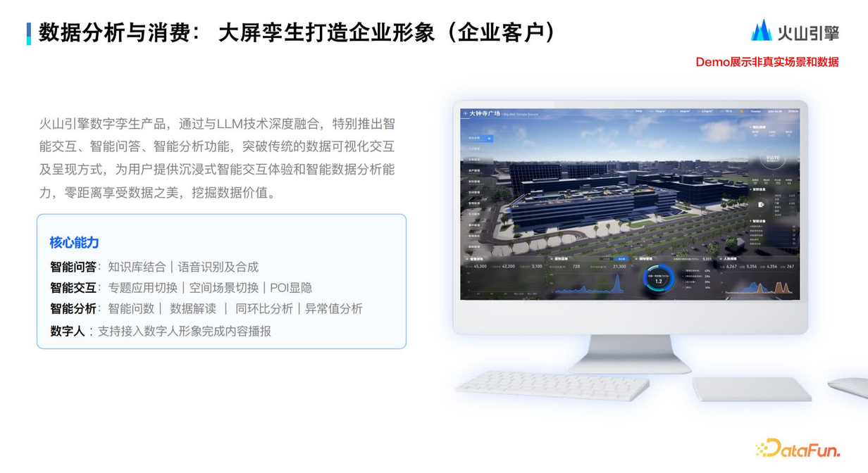Click the blue area chart under 21,300
The width and height of the screenshot is (868, 473).
pyautogui.click(x=590, y=284)
